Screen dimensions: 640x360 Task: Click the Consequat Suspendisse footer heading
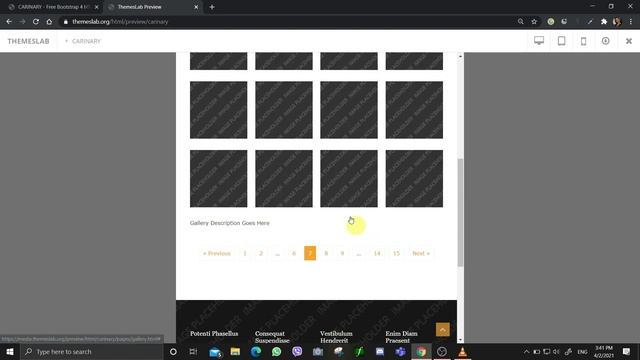pyautogui.click(x=272, y=337)
